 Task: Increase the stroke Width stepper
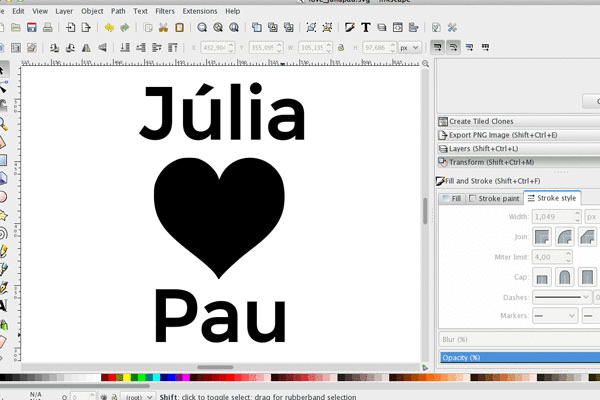(x=577, y=213)
